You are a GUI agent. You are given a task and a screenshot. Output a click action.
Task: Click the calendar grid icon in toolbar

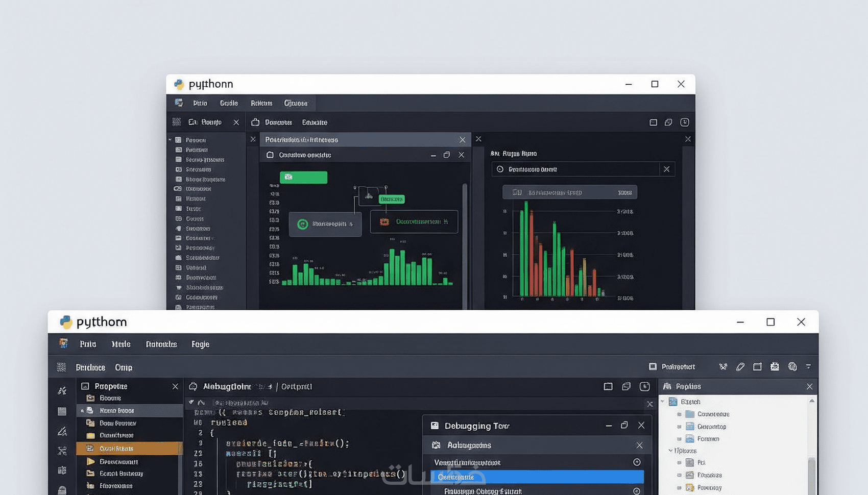(775, 366)
